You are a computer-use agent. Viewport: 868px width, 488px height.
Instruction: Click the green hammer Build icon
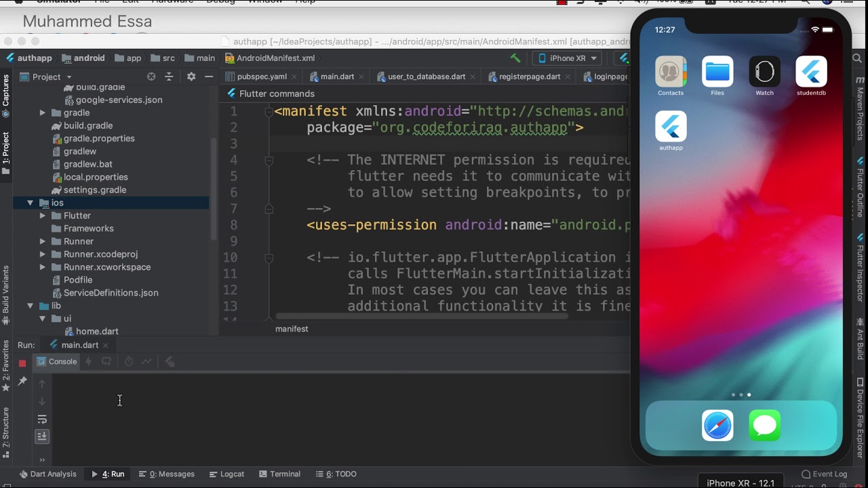coord(515,58)
